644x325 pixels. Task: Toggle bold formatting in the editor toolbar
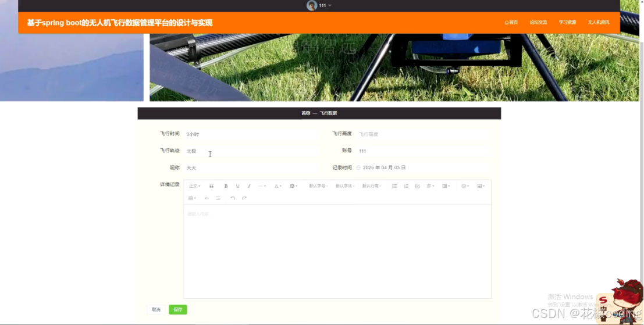click(226, 186)
